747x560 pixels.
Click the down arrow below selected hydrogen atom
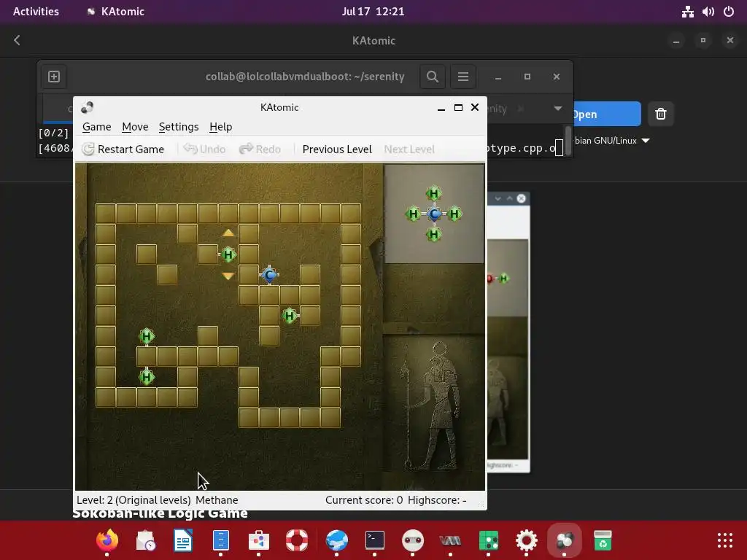click(x=228, y=276)
